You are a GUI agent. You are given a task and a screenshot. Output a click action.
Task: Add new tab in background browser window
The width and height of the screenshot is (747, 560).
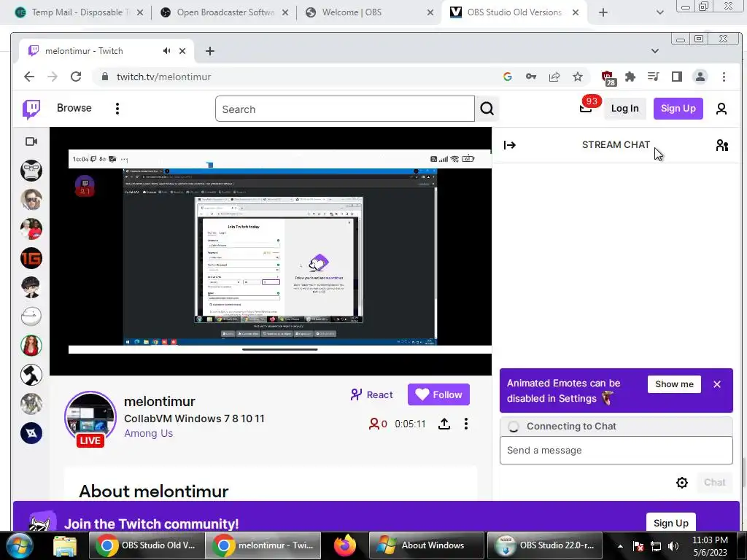coord(603,12)
